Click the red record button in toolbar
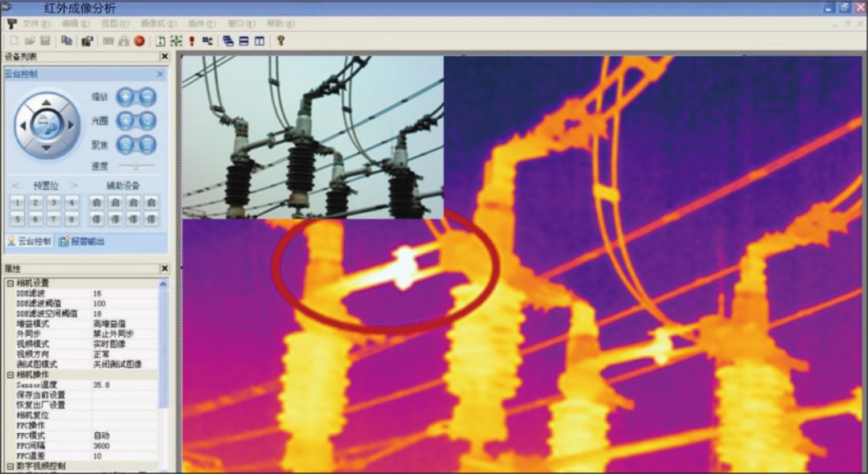The height and width of the screenshot is (474, 868). 139,41
